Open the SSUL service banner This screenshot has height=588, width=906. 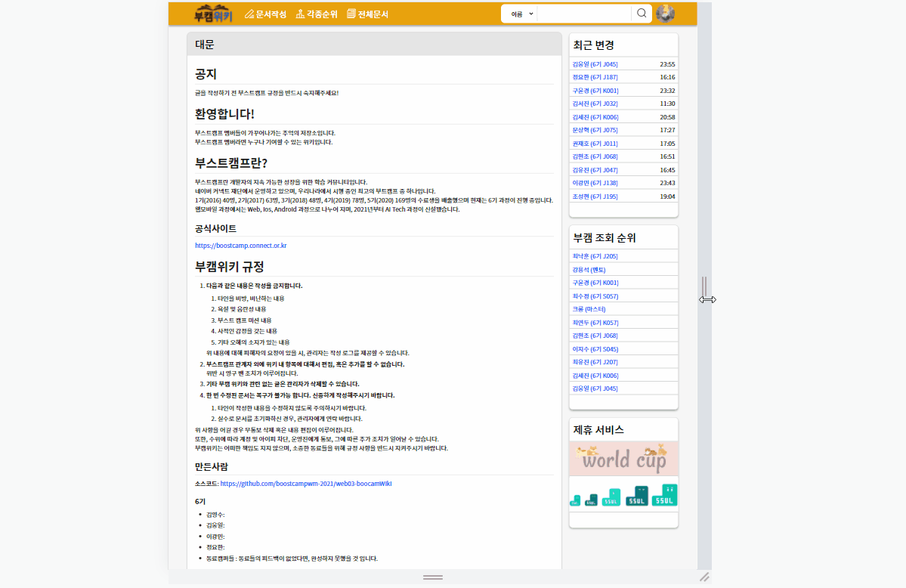(623, 495)
